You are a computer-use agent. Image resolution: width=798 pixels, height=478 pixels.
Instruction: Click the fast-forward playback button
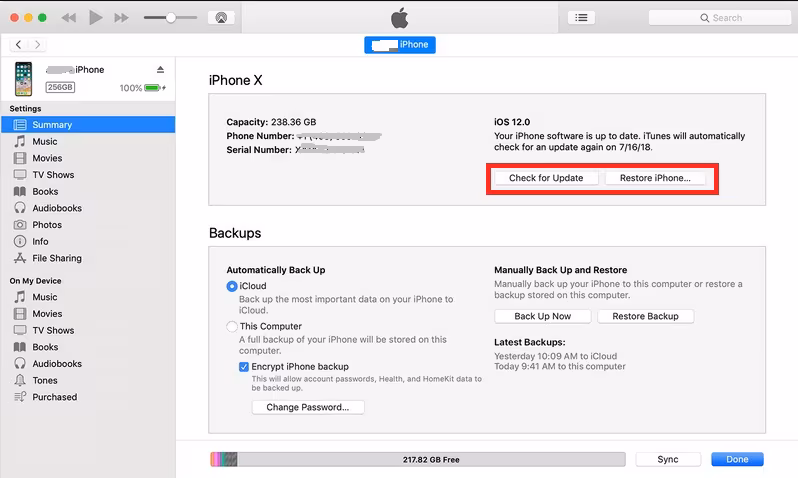(121, 18)
